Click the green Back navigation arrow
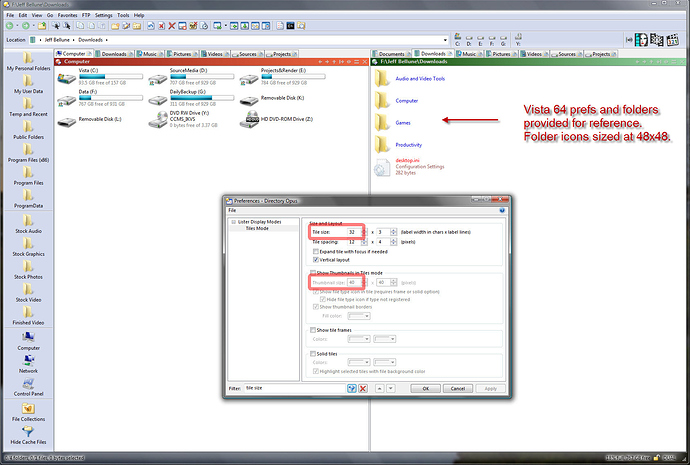Image resolution: width=690 pixels, height=465 pixels. 9,26
